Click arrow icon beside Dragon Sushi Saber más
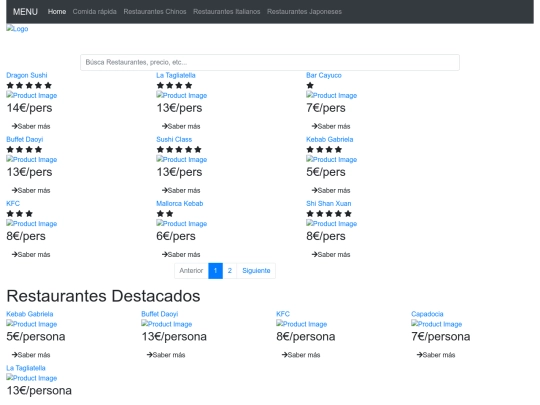Screen dimensions: 540x405 click(14, 126)
